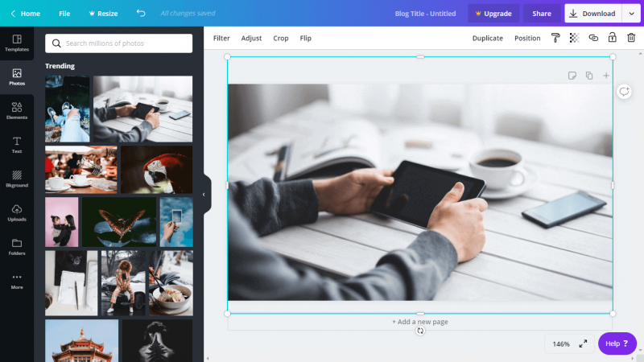This screenshot has height=362, width=644.
Task: Click the duplicate page icon above the canvas
Action: click(589, 76)
